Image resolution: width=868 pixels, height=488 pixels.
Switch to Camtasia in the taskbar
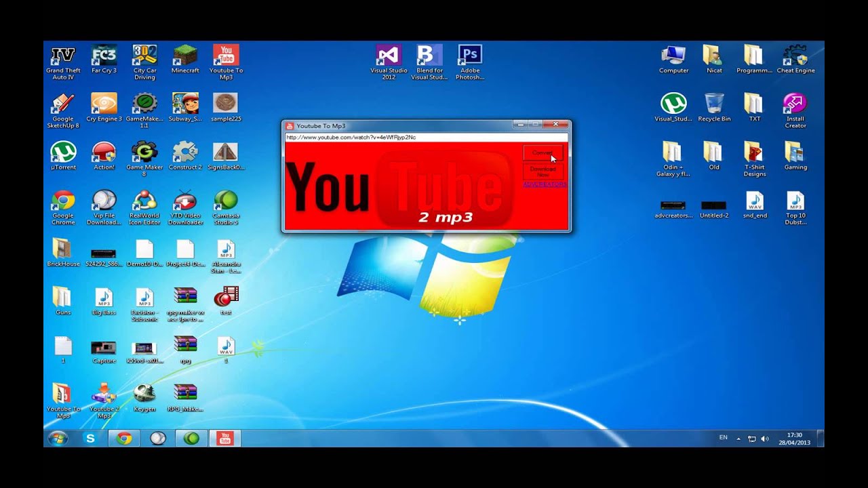(192, 439)
